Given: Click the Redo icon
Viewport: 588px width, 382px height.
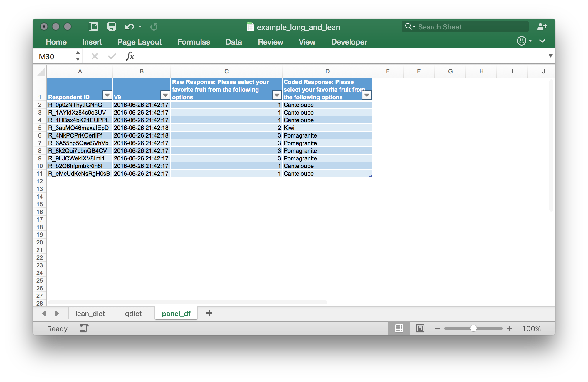Looking at the screenshot, I should [154, 26].
